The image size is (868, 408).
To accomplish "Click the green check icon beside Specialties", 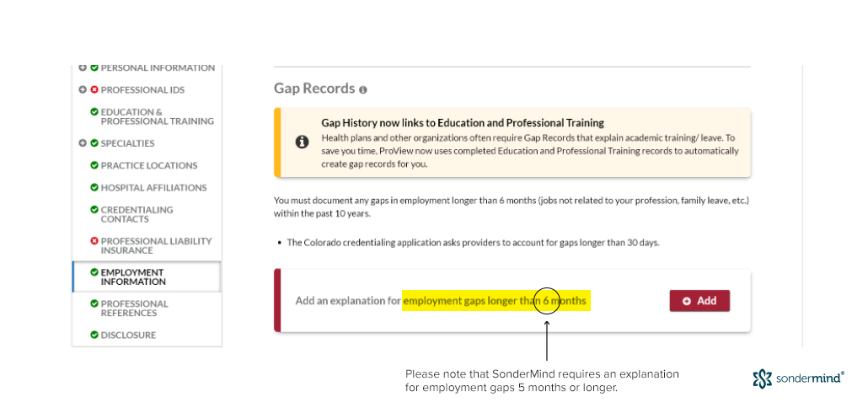I will pos(94,142).
